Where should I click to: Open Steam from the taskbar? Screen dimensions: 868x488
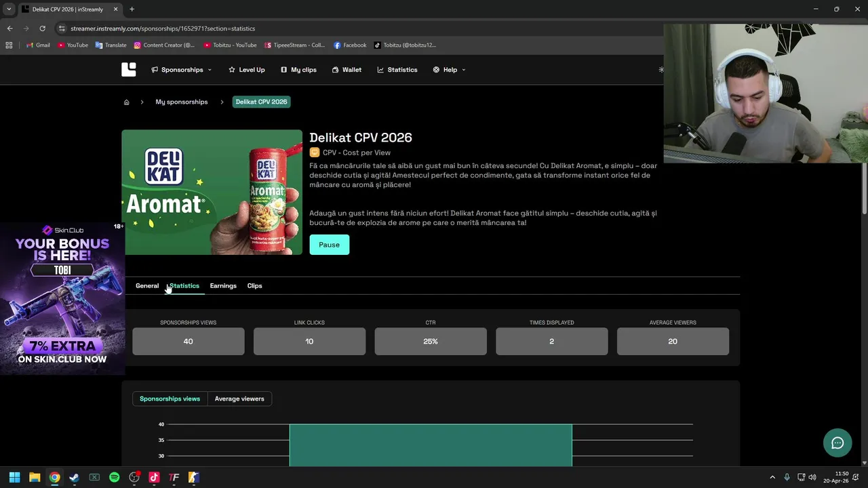(75, 477)
